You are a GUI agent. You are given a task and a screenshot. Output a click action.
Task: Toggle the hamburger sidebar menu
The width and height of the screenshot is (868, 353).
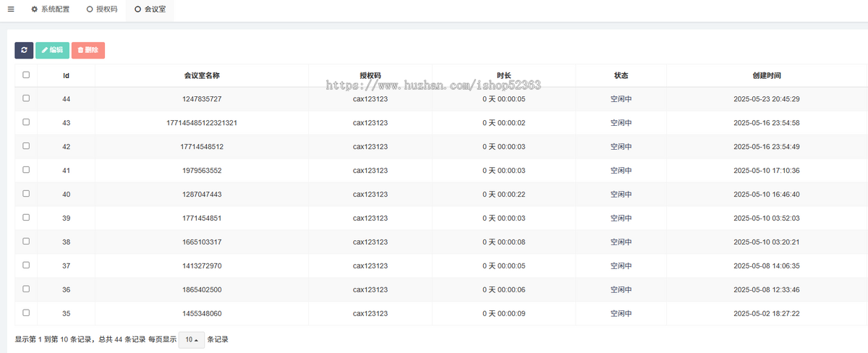10,10
